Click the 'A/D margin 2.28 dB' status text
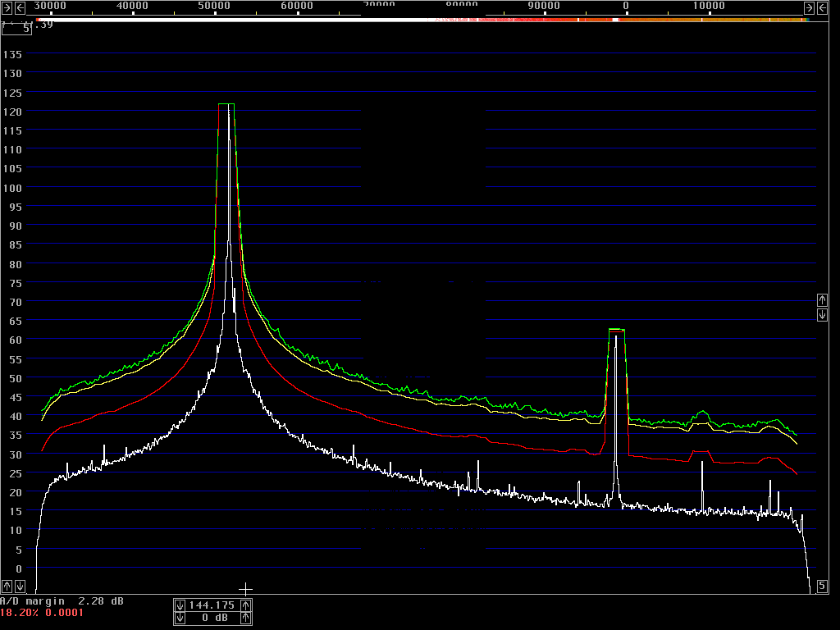This screenshot has height=630, width=840. 62,601
